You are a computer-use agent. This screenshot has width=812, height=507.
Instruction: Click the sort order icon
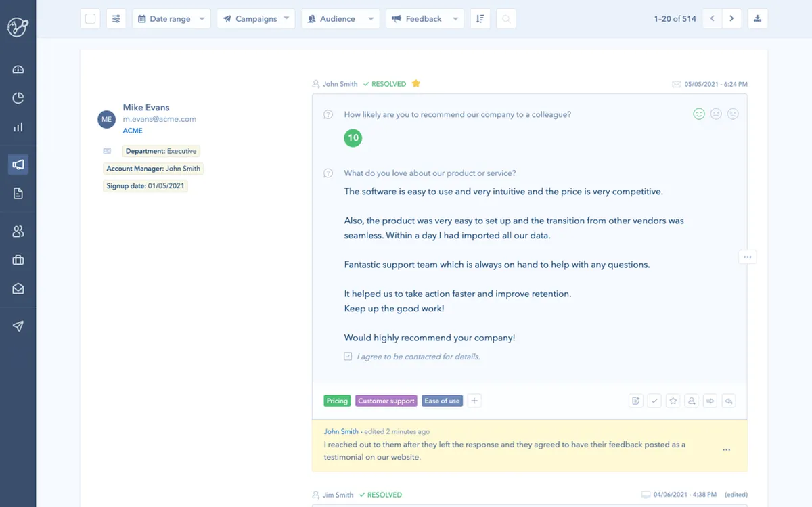point(480,19)
